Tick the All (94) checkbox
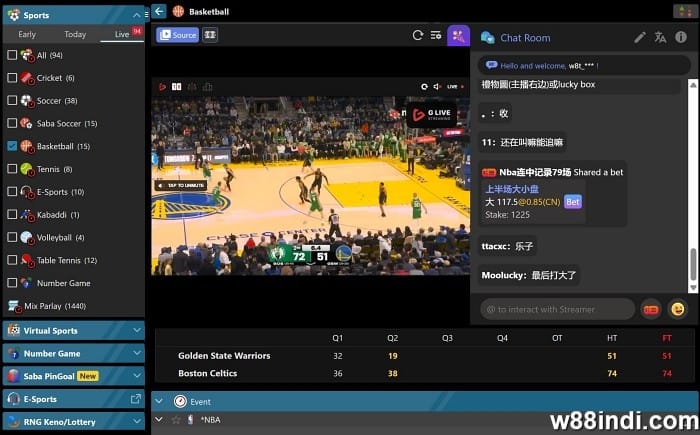Screen dimensions: 700x435 12,55
